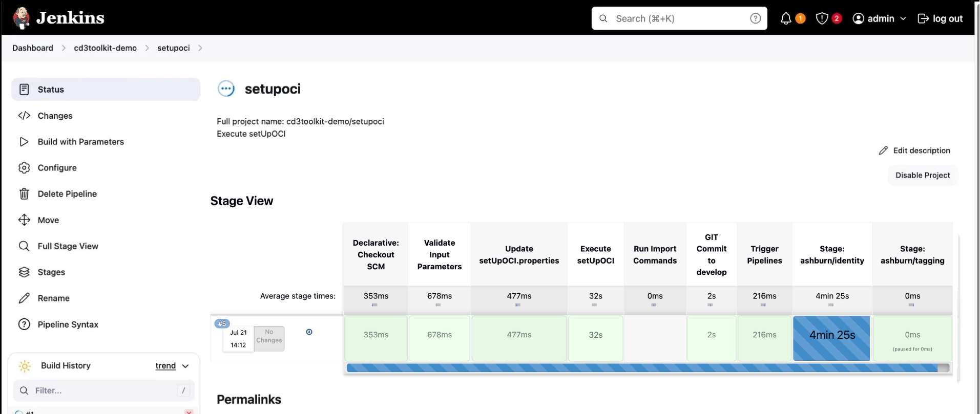The width and height of the screenshot is (980, 414).
Task: Click the Rename pencil icon
Action: (24, 298)
